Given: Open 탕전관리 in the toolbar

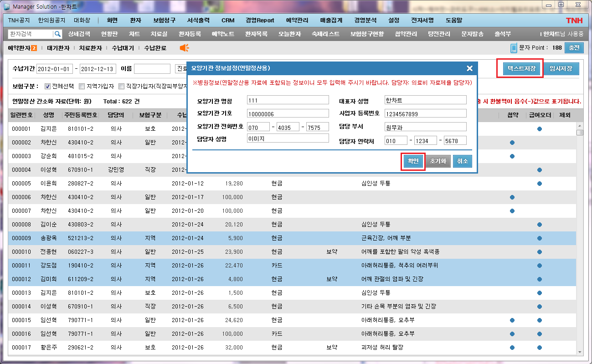Looking at the screenshot, I should (439, 34).
